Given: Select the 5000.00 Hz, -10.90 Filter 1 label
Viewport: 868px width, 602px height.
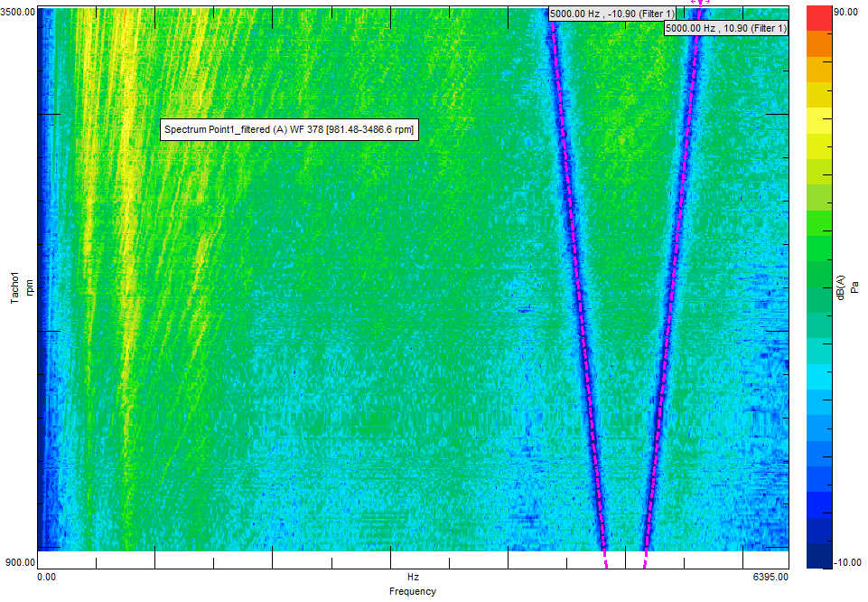Looking at the screenshot, I should [612, 14].
